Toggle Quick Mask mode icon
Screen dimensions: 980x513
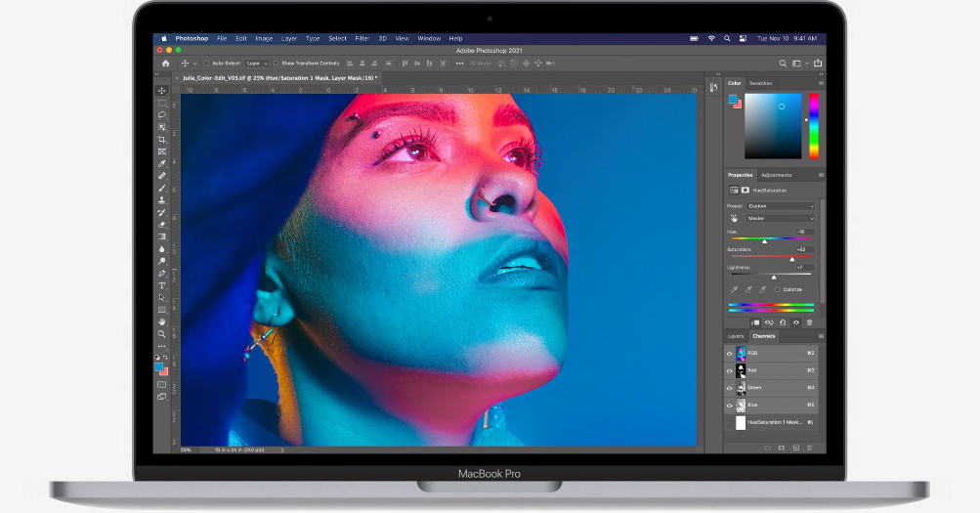(x=162, y=384)
